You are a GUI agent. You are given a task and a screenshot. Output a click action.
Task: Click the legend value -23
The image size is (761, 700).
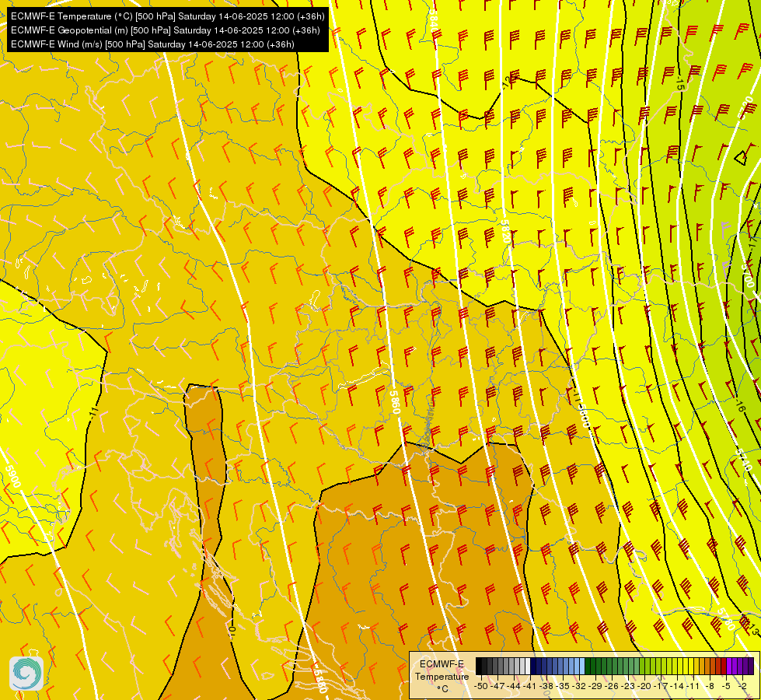[x=627, y=686]
